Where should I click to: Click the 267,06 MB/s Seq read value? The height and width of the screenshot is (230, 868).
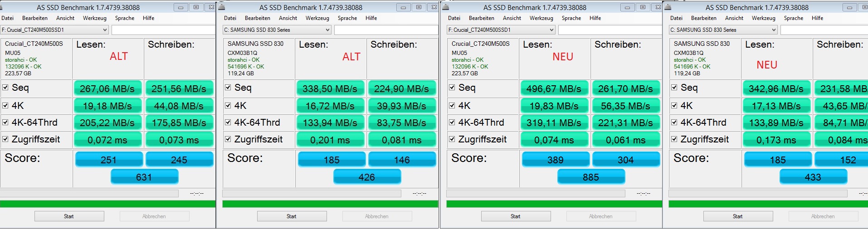(107, 88)
